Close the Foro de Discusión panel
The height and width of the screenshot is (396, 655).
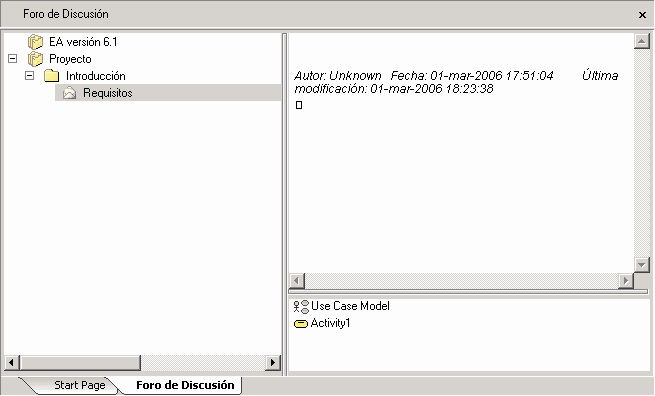(x=642, y=15)
